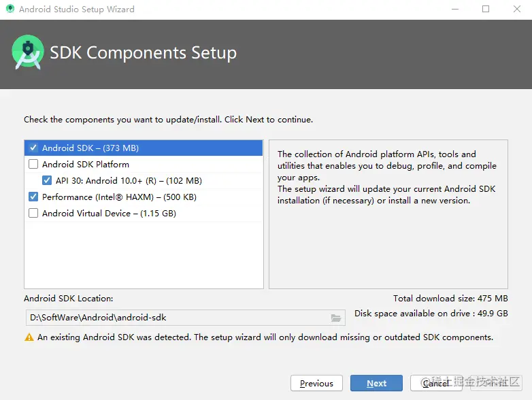This screenshot has height=400, width=532.
Task: Click the folder browse icon for SDK location
Action: pos(336,318)
